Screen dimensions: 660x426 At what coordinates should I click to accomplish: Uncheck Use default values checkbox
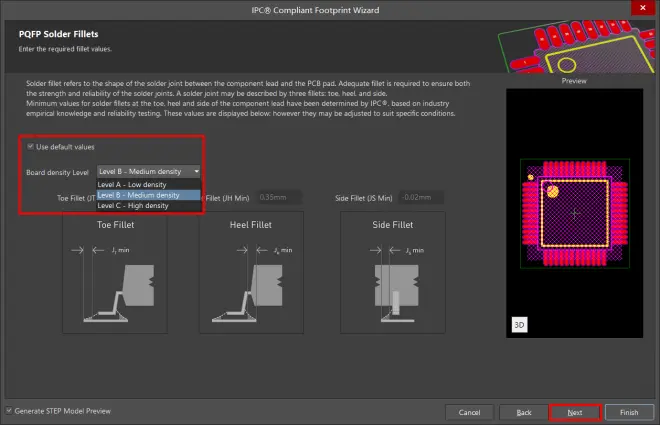pos(30,146)
